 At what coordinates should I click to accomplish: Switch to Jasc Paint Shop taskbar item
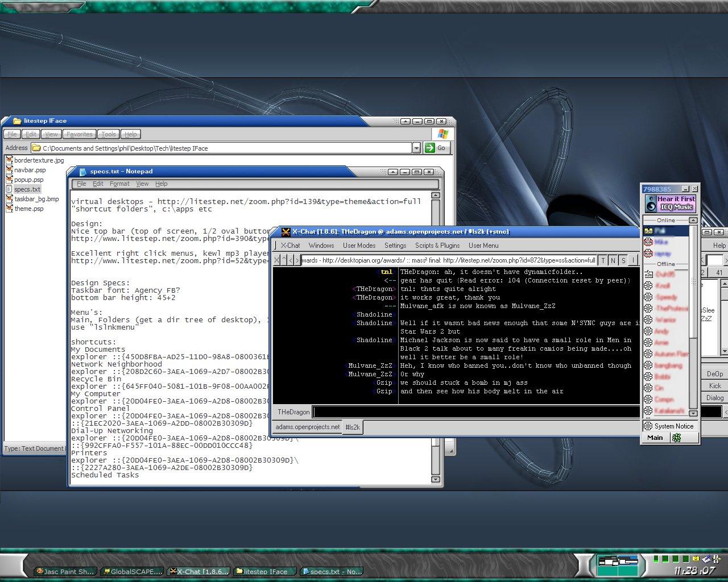click(64, 571)
